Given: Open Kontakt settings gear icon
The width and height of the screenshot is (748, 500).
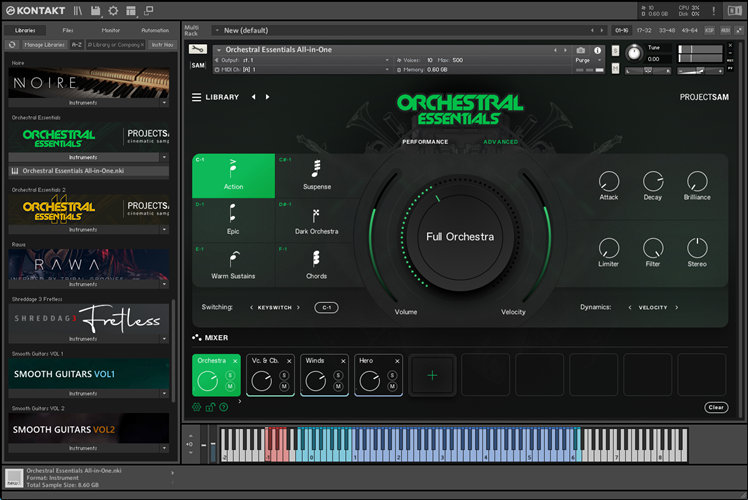Looking at the screenshot, I should 113,10.
